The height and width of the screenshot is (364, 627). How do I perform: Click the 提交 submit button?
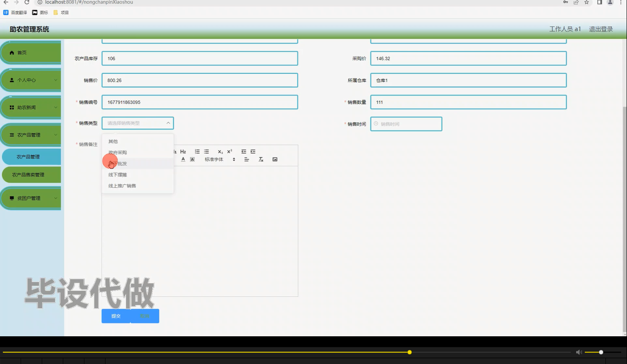116,316
